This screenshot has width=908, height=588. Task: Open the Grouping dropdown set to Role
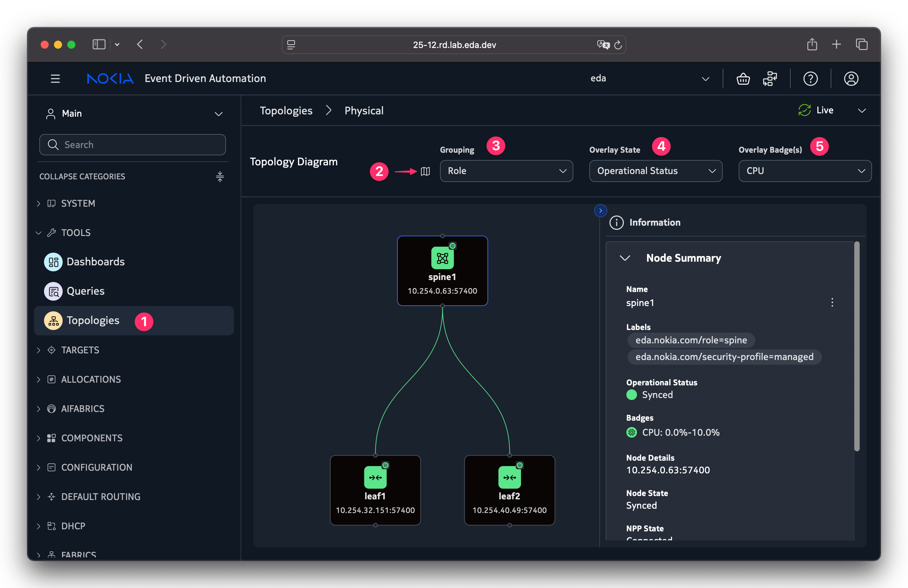[506, 171]
